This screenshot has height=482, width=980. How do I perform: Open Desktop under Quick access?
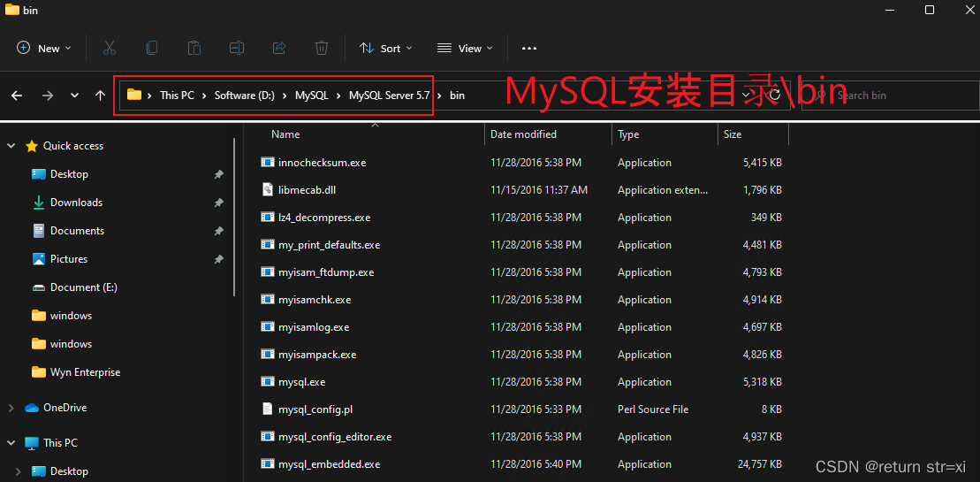point(69,174)
